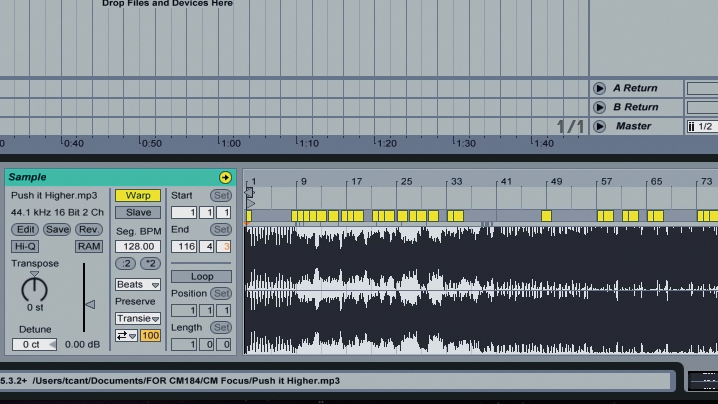Click the Sample box title bar
The height and width of the screenshot is (404, 718).
tap(120, 177)
